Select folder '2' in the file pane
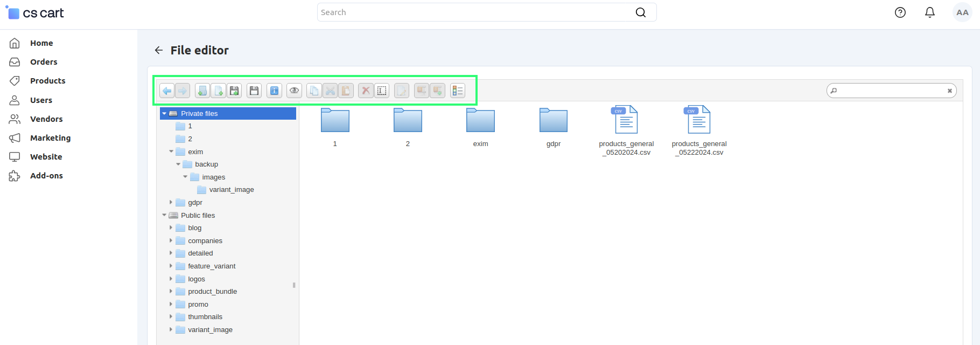Screen dimensions: 980x345 408,127
